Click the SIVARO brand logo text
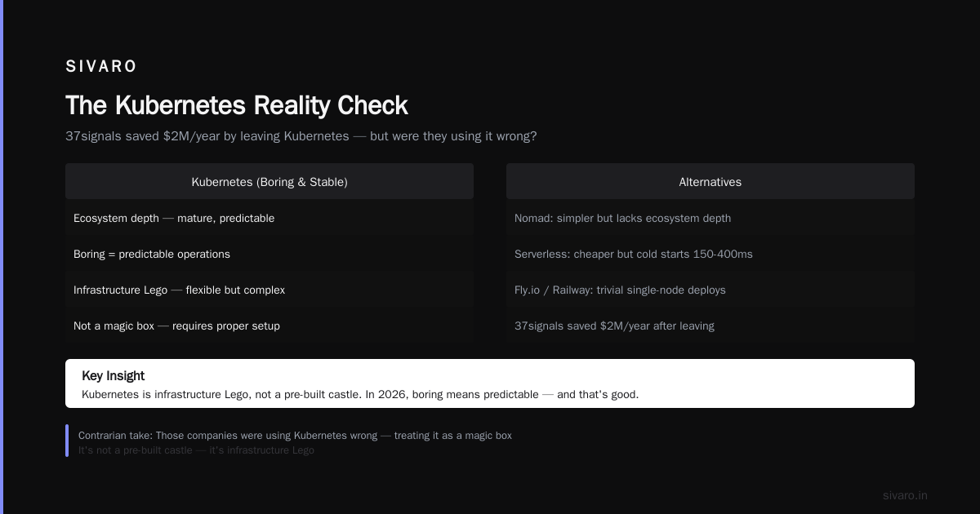Image resolution: width=980 pixels, height=514 pixels. click(101, 67)
